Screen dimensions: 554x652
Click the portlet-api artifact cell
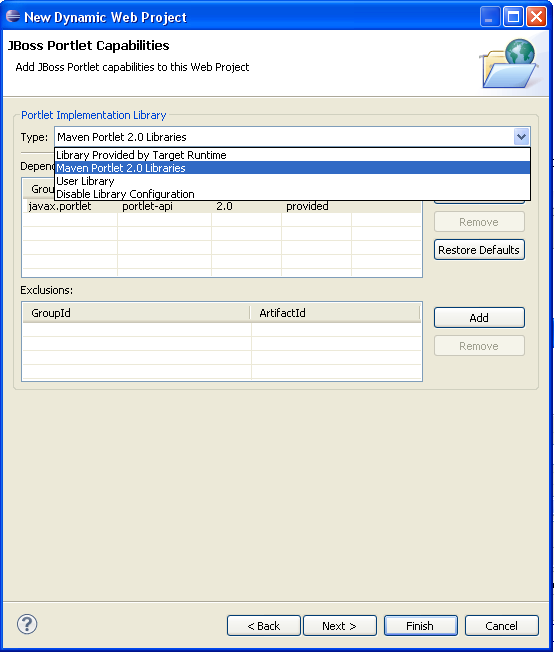point(164,206)
